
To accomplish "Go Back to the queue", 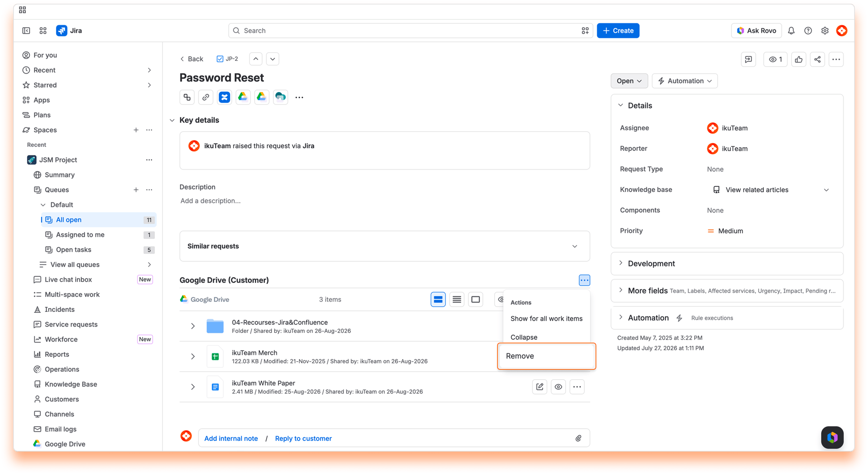I will point(192,59).
